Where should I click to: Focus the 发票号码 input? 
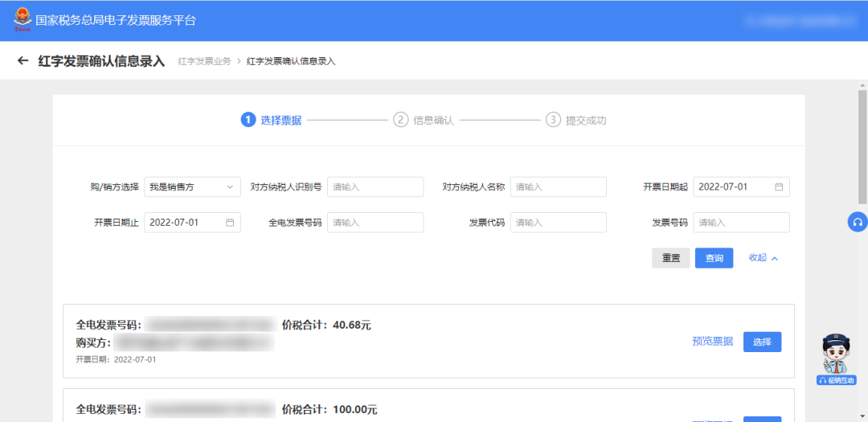(741, 223)
